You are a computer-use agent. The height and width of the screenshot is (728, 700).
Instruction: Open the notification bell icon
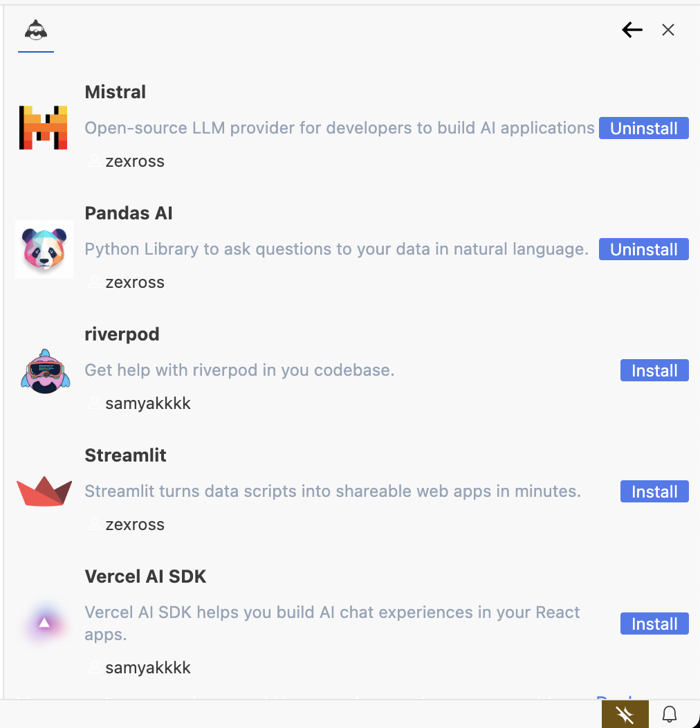(669, 713)
